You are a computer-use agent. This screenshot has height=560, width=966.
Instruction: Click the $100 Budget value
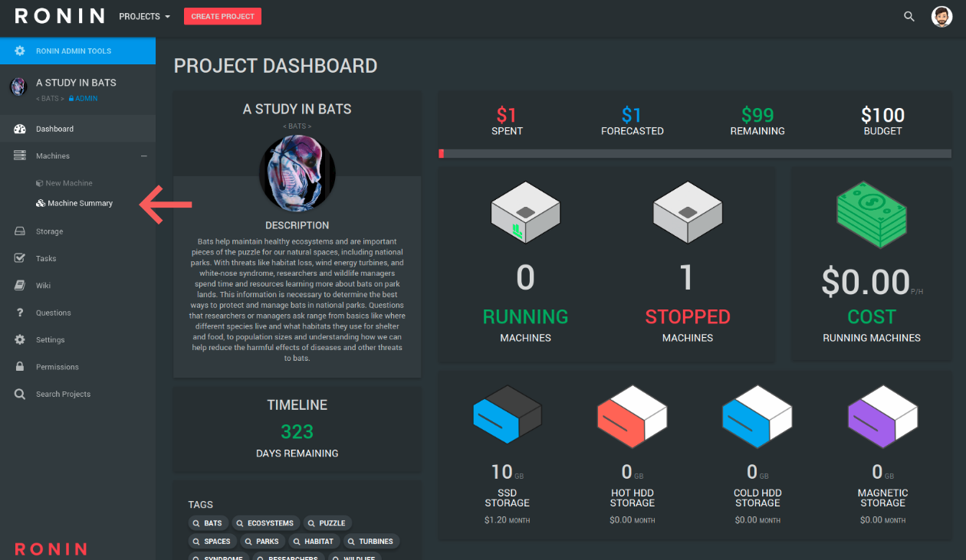coord(882,115)
